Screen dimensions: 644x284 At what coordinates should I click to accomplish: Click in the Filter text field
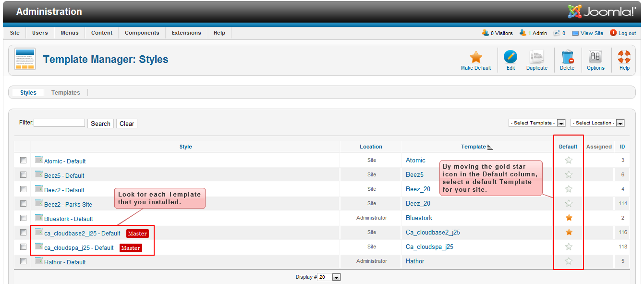(60, 123)
